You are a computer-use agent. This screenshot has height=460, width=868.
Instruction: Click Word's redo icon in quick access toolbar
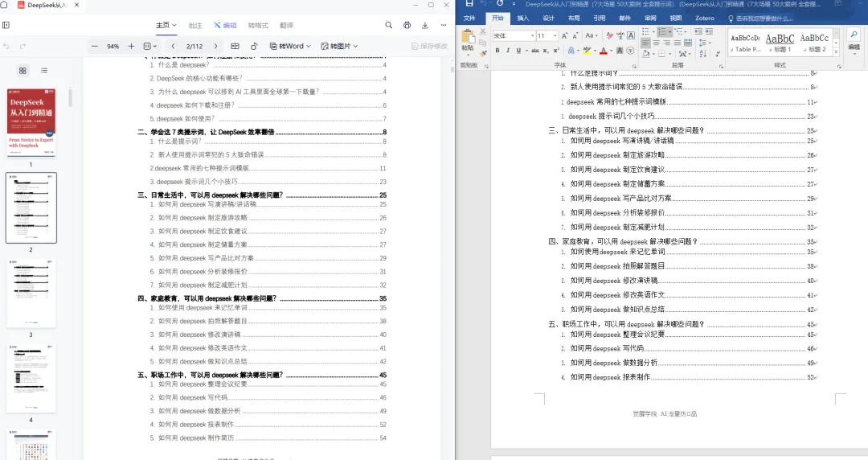point(500,3)
